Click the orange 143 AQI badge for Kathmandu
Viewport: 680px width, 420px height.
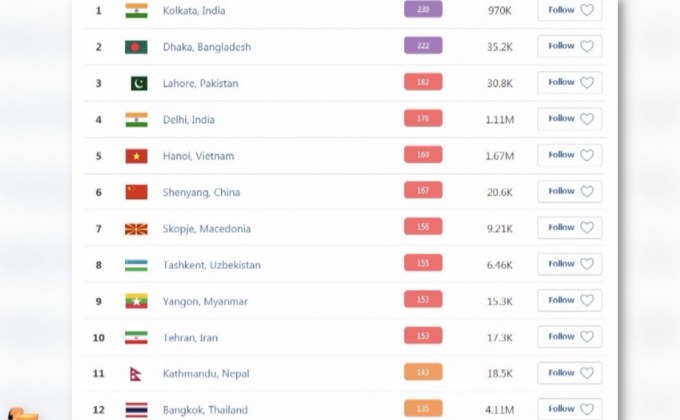click(x=423, y=373)
